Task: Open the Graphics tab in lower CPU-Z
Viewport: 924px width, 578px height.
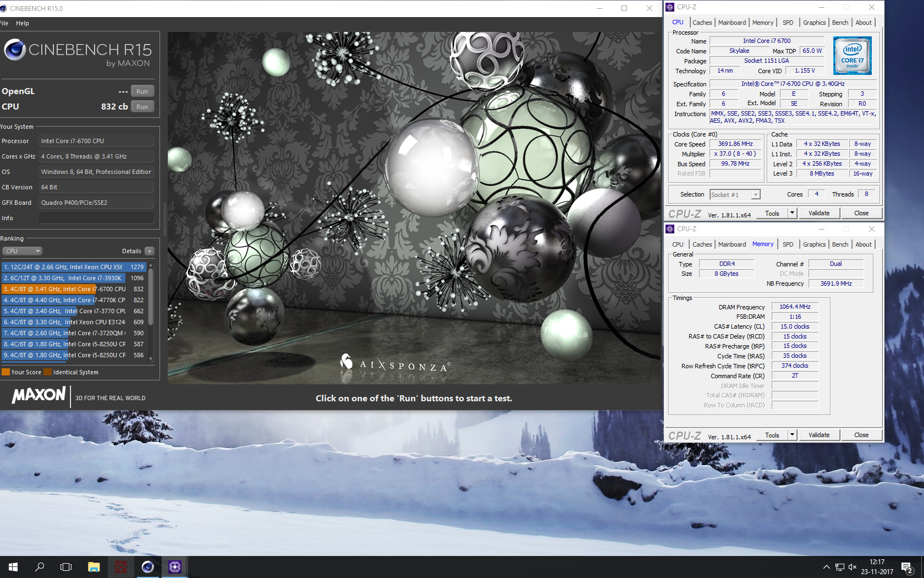Action: pyautogui.click(x=814, y=244)
